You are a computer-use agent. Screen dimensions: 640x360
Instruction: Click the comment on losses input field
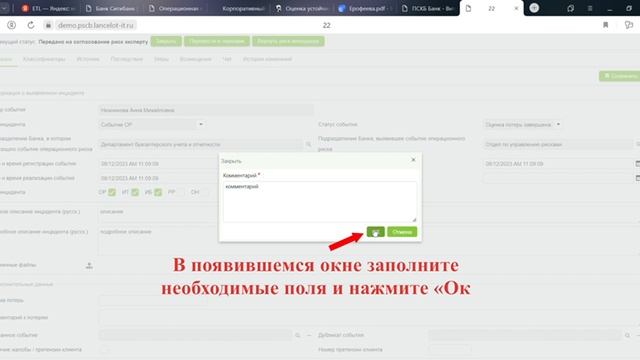(x=369, y=317)
